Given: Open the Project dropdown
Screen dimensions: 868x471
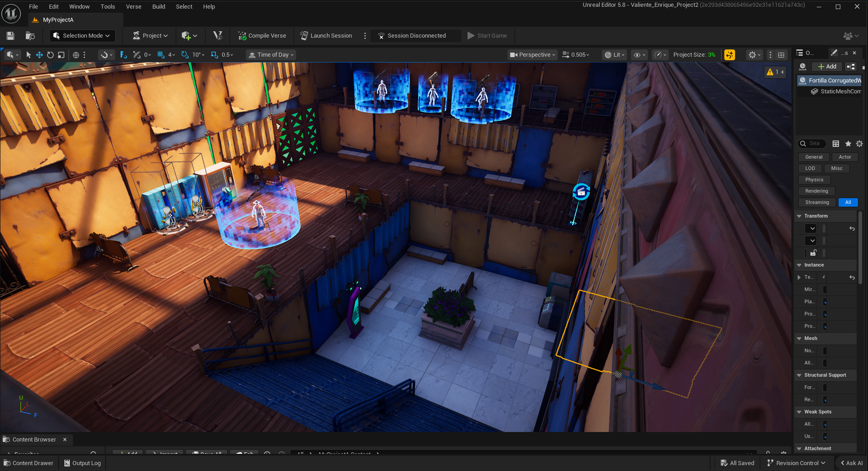Looking at the screenshot, I should tap(151, 36).
